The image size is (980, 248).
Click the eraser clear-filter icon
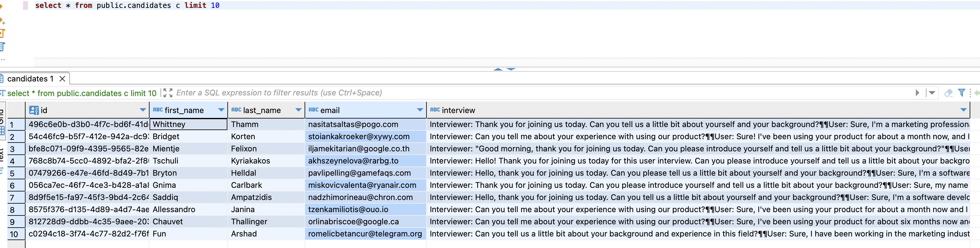coord(948,93)
